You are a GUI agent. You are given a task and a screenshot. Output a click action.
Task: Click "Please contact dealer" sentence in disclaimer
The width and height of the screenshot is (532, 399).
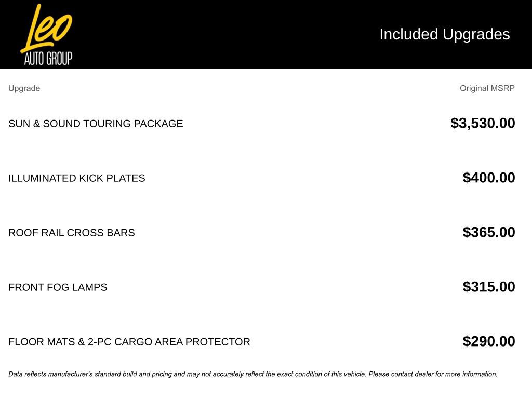coord(433,374)
